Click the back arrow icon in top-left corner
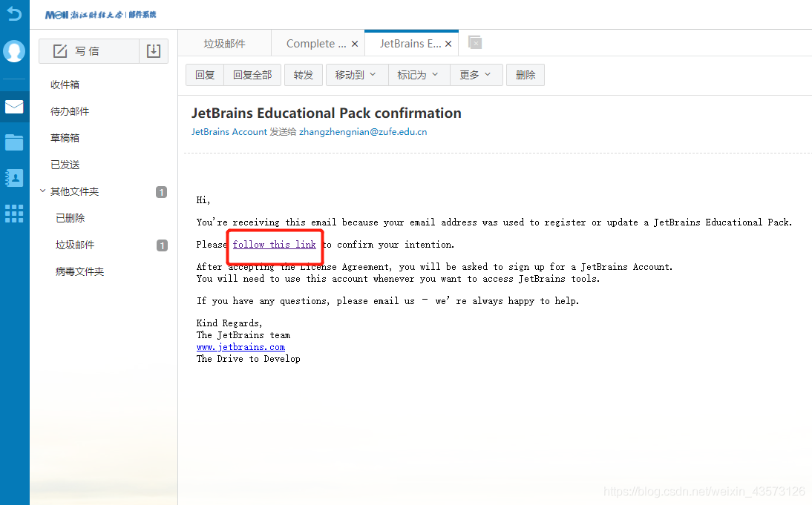Screen dimensions: 812x505 tap(14, 13)
